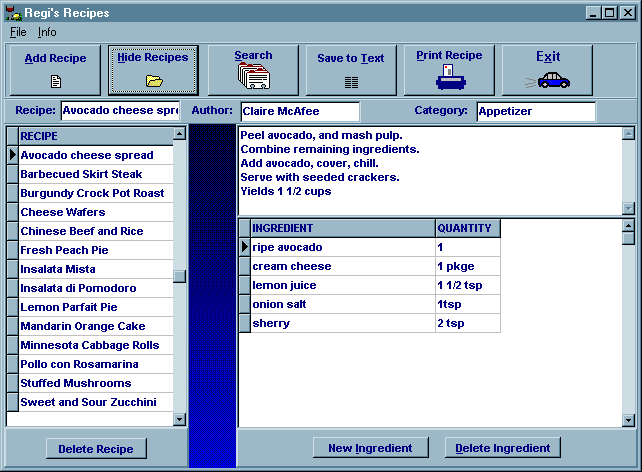This screenshot has height=472, width=642.
Task: Click the Category field showing Appetizer
Action: point(536,111)
